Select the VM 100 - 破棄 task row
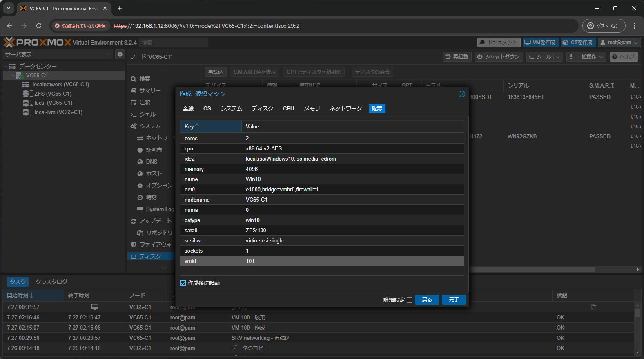 click(319, 317)
